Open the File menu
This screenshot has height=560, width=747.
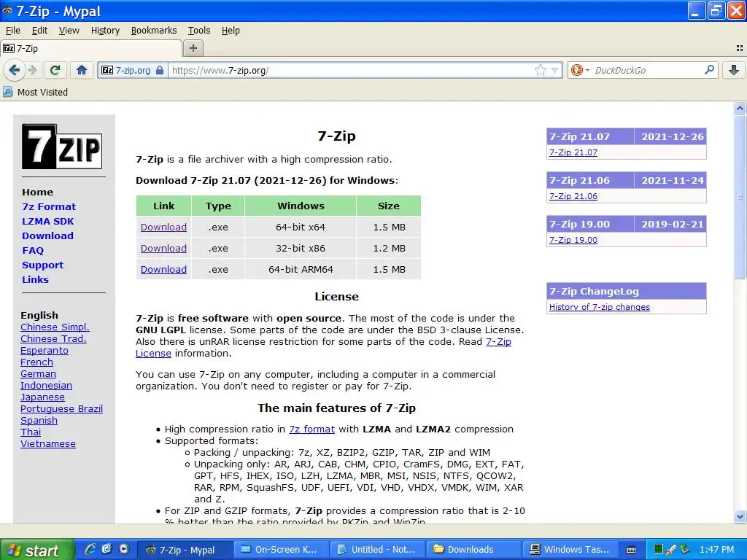[x=13, y=31]
